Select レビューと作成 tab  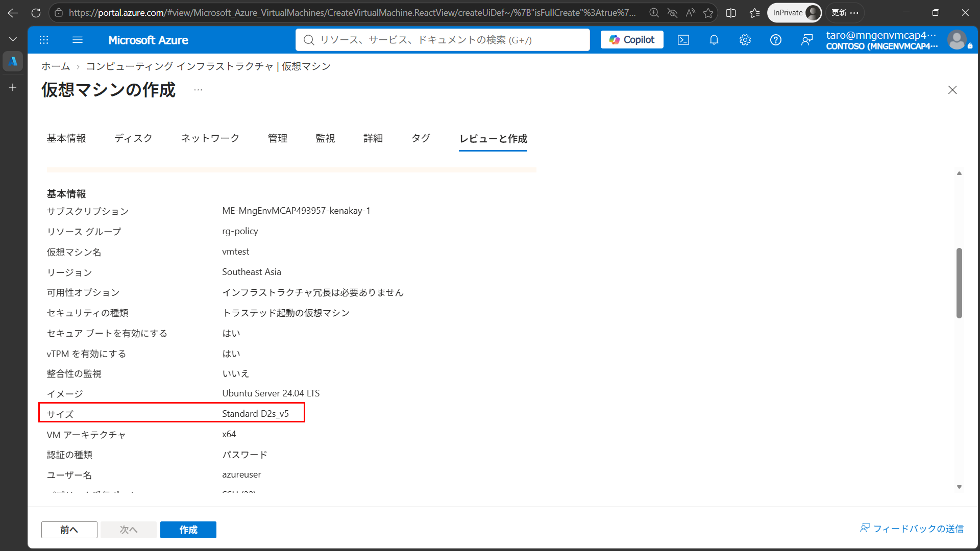pyautogui.click(x=493, y=139)
